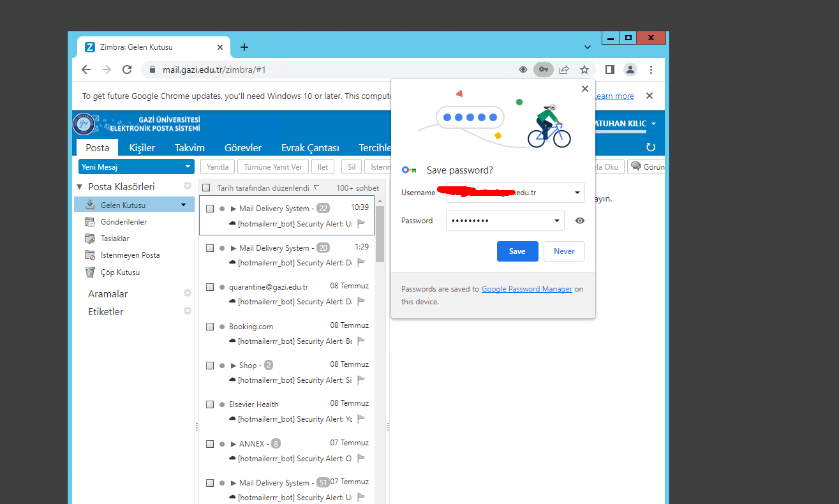Viewport: 839px width, 504px height.
Task: Check the Mail Delivery System 1:29 message checkbox
Action: tap(210, 248)
